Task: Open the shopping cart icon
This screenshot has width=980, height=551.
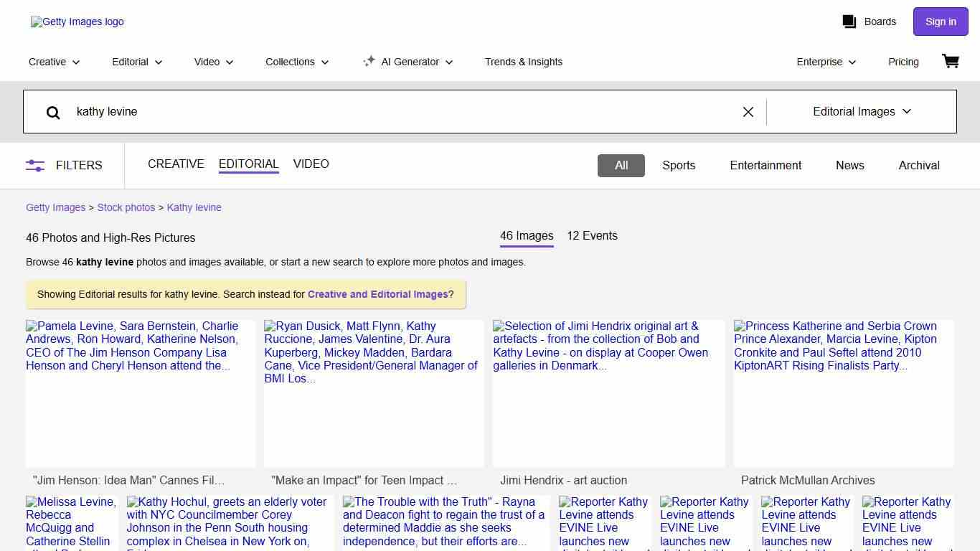Action: 951,62
